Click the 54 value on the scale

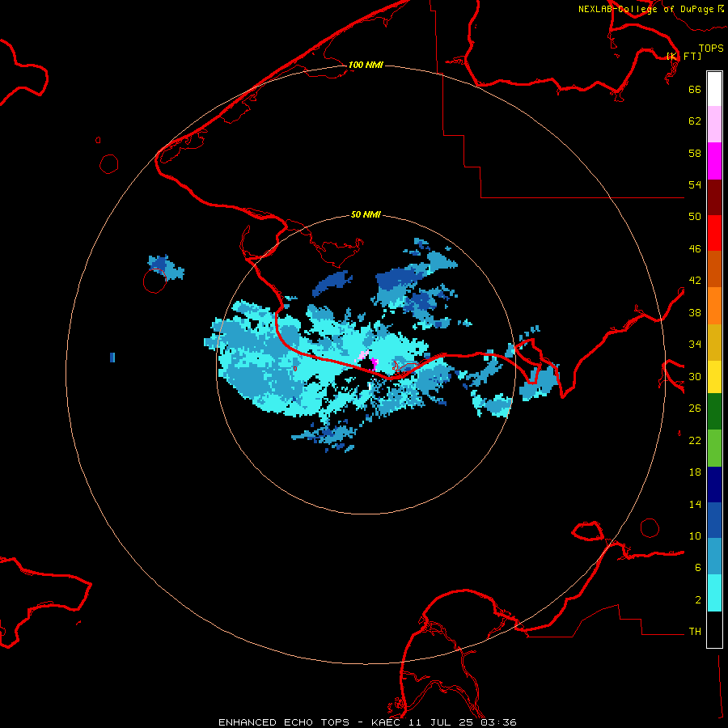point(695,184)
